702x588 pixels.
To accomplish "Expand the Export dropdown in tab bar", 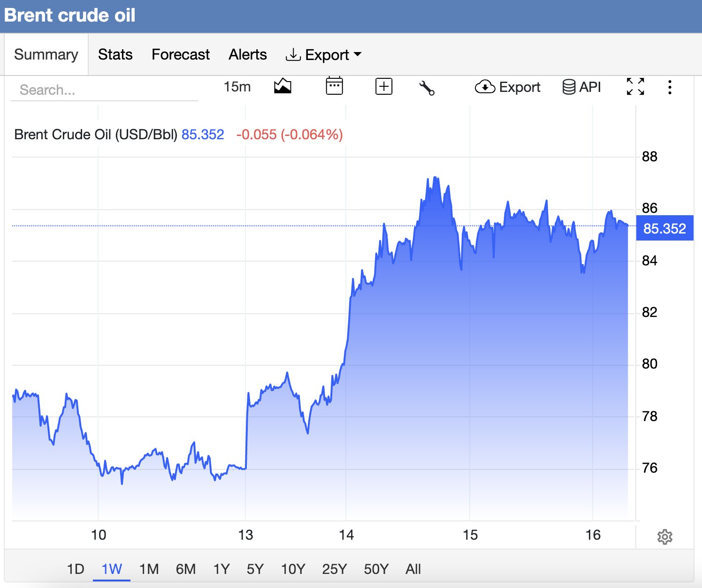I will [324, 55].
